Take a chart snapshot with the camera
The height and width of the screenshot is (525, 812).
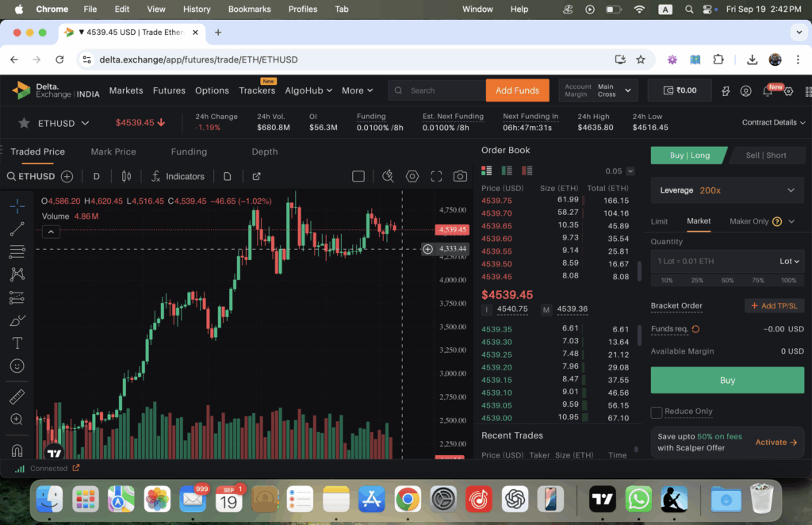click(x=460, y=177)
